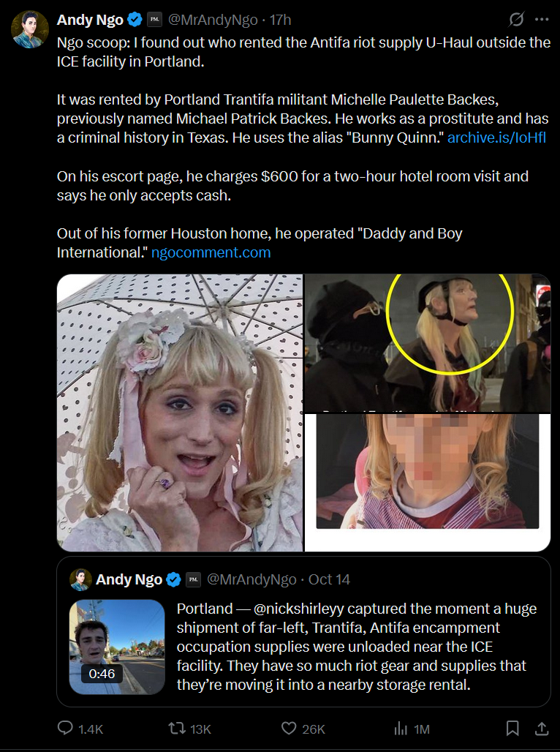Viewport: 560px width, 752px height.
Task: Open the pixelated face image
Action: coord(428,483)
